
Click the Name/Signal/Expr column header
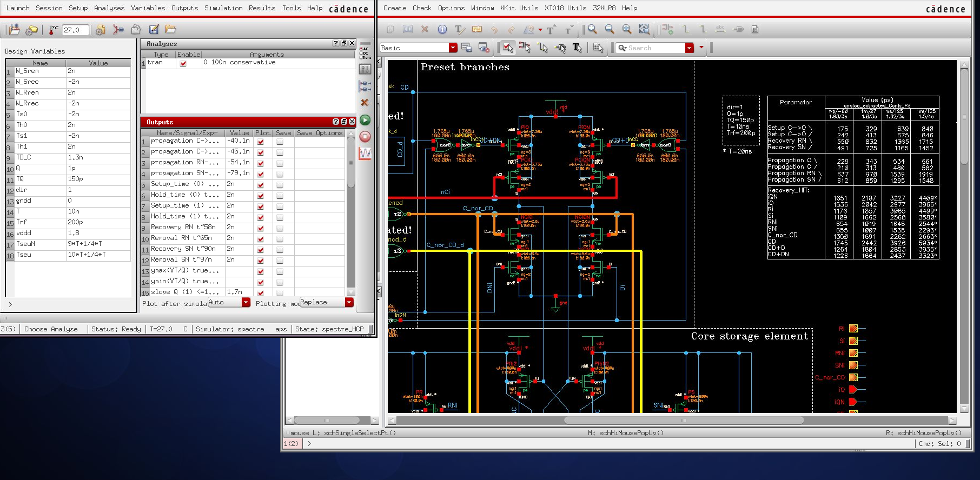187,133
